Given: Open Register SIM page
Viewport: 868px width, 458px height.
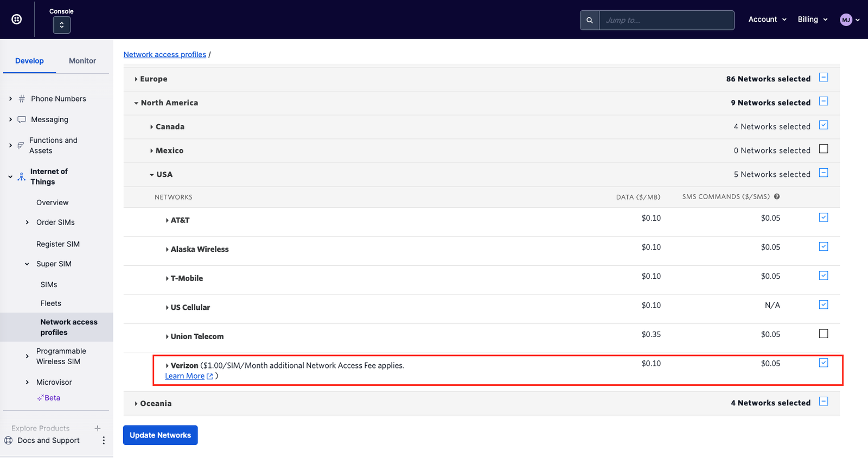Looking at the screenshot, I should (x=58, y=244).
